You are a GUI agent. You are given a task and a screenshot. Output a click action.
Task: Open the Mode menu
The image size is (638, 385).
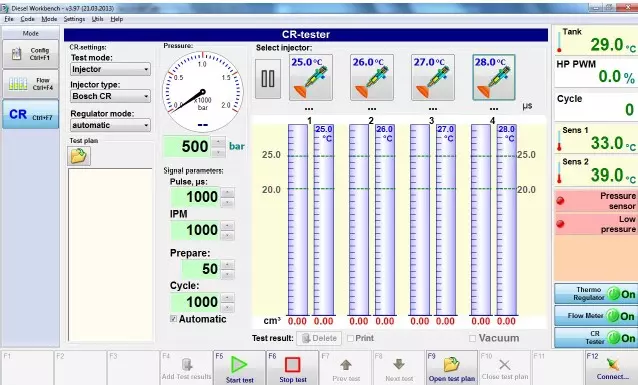coord(49,19)
